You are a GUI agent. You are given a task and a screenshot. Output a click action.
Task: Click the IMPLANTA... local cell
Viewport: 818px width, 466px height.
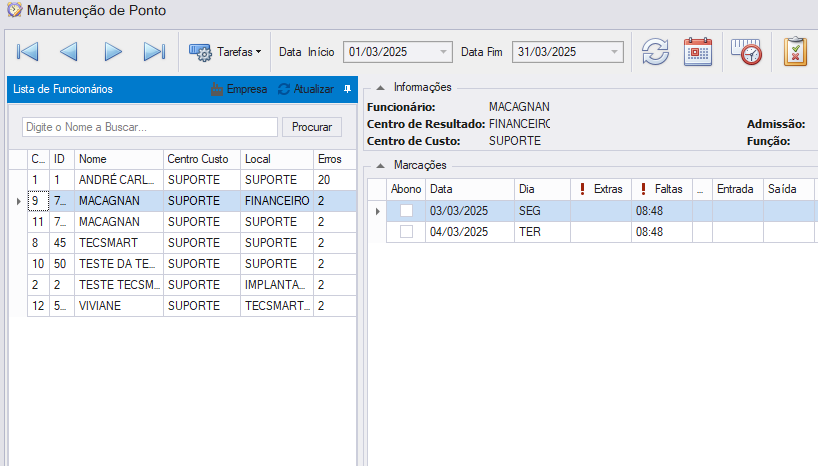277,284
